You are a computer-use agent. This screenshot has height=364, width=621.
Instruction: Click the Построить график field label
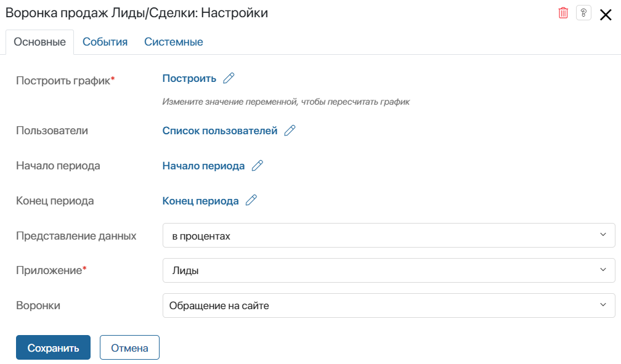[x=65, y=81]
